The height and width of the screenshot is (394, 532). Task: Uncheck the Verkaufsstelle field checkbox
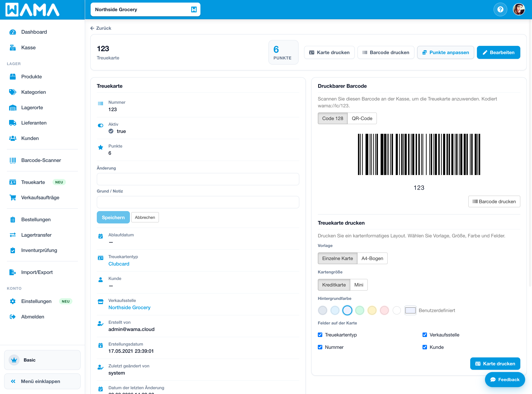pos(425,335)
